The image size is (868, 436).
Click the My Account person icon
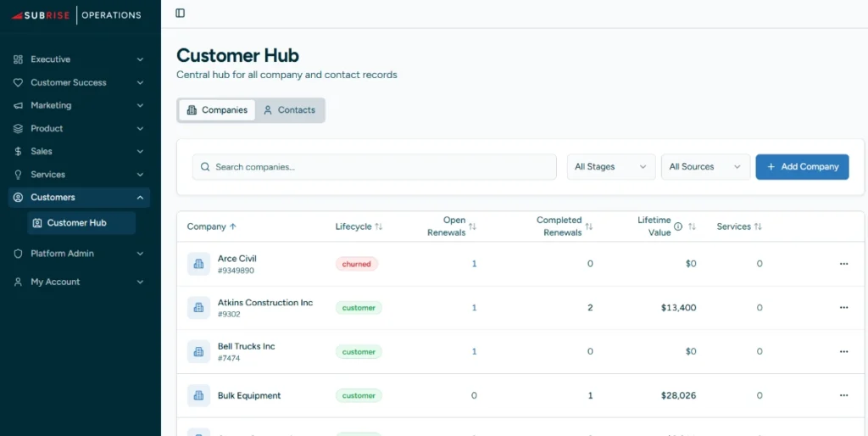click(x=19, y=282)
